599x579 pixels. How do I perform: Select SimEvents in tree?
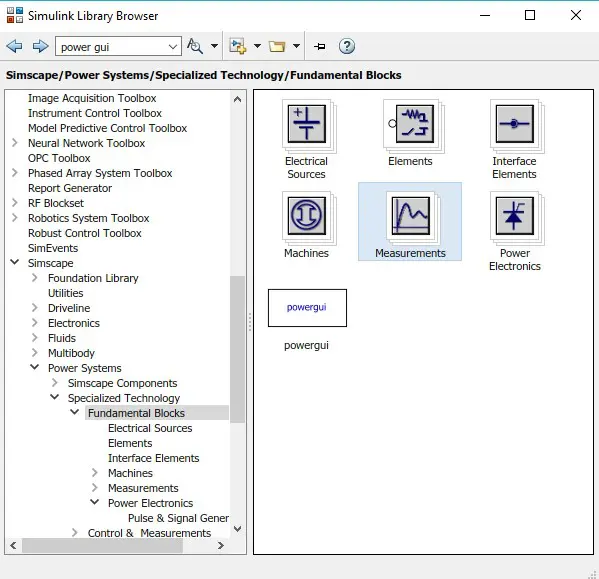pyautogui.click(x=53, y=248)
